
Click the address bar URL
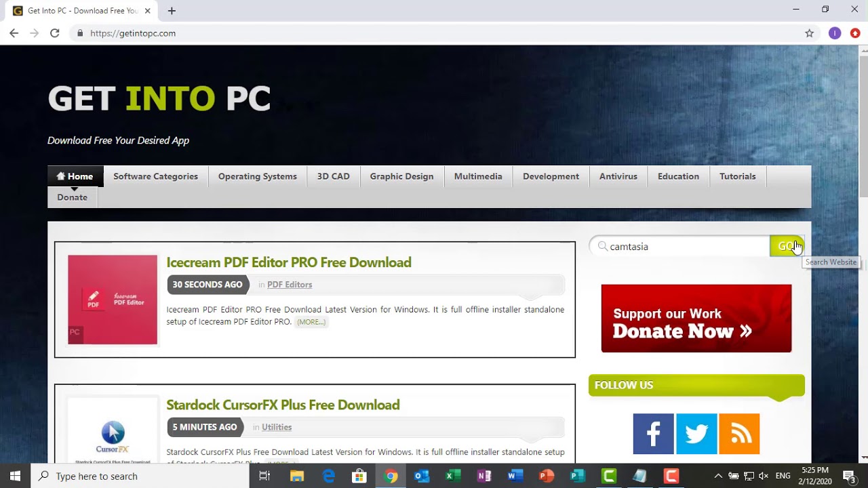coord(133,33)
